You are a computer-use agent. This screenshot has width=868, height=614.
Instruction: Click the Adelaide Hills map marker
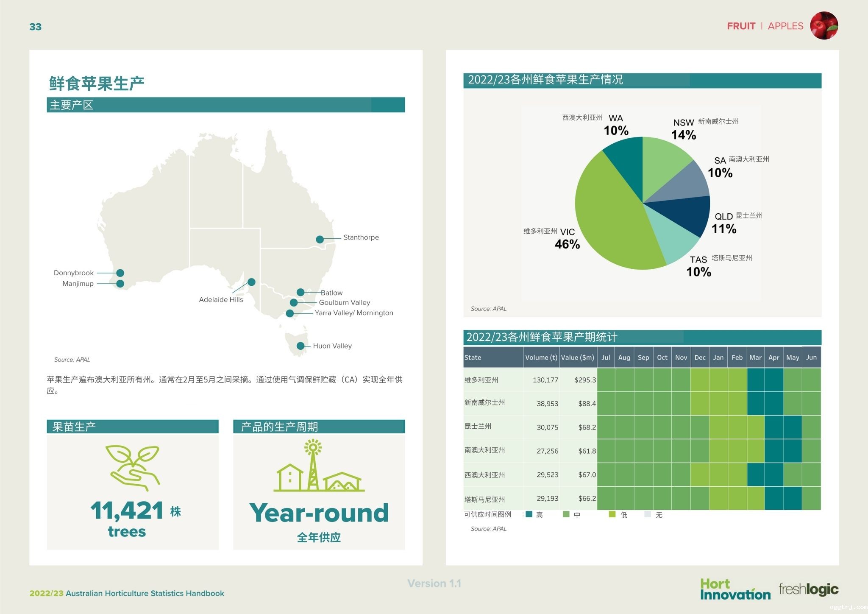(x=251, y=282)
